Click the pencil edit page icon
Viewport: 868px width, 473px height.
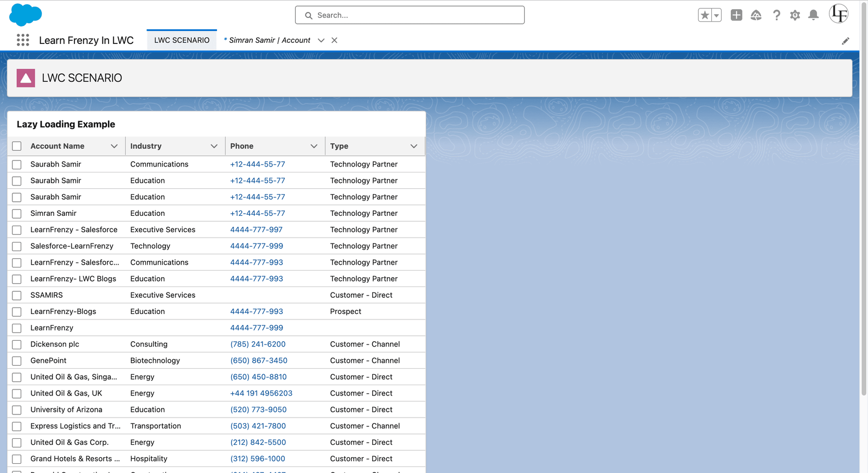click(x=845, y=41)
